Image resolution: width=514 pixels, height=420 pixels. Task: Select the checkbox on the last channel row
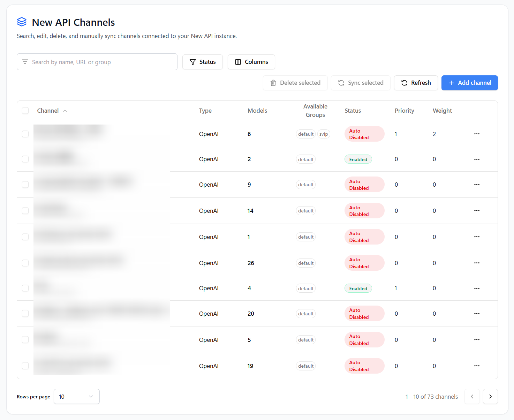[25, 366]
